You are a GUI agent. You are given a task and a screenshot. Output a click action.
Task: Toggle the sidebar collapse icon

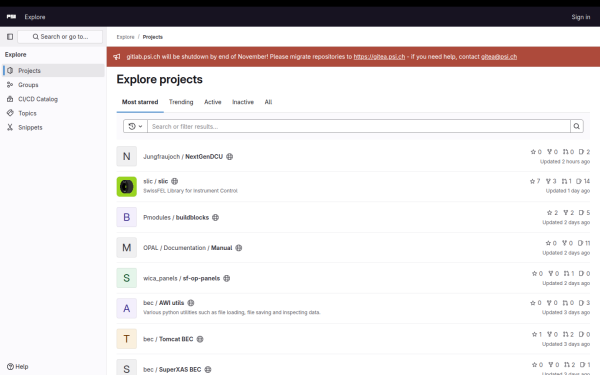[x=10, y=37]
